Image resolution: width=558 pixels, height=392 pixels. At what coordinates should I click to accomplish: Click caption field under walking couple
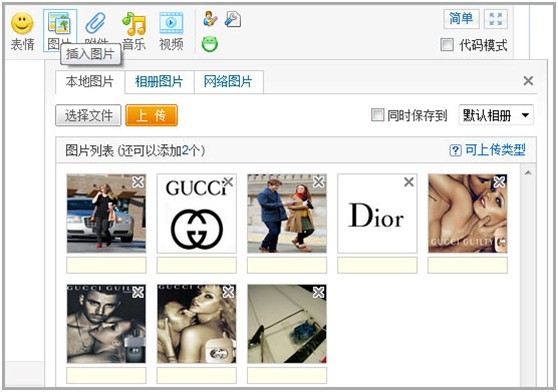pyautogui.click(x=287, y=265)
